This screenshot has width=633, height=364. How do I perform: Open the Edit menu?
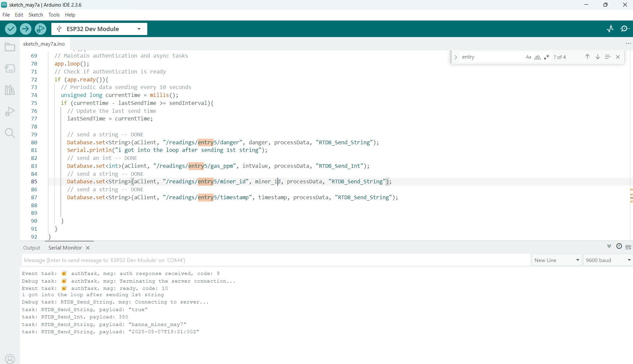click(x=19, y=15)
